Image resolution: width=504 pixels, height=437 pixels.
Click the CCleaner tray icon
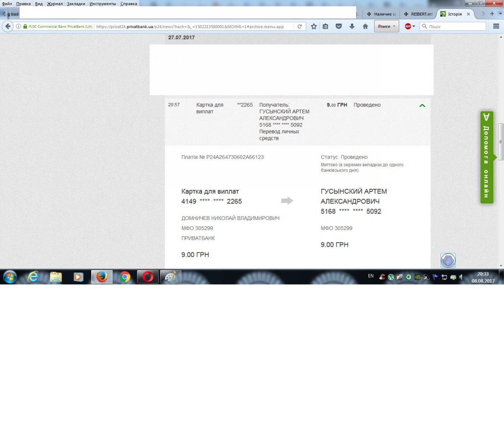pos(382,277)
